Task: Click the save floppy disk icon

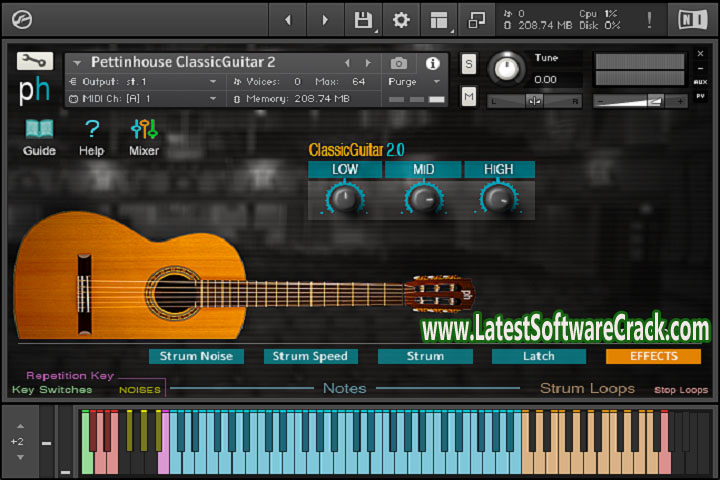Action: pyautogui.click(x=363, y=19)
